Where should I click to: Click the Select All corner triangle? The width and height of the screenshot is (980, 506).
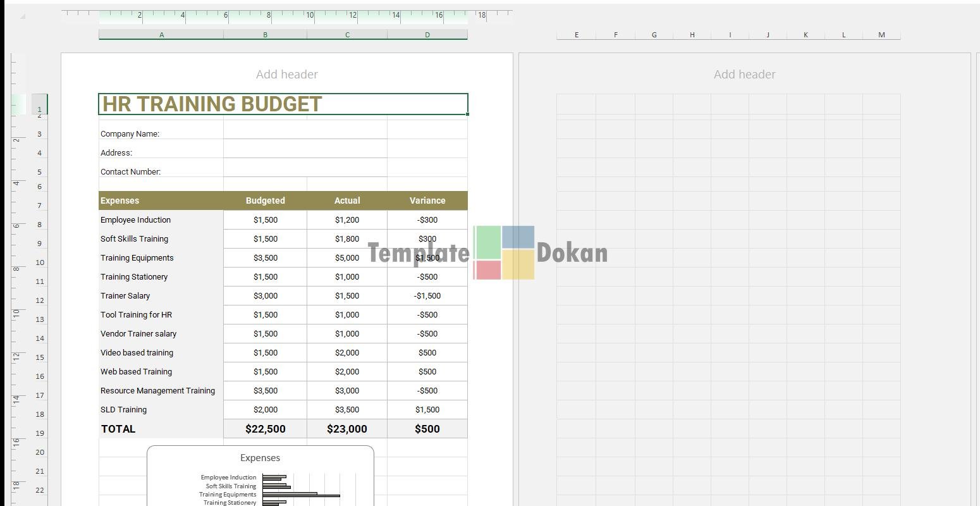click(23, 16)
